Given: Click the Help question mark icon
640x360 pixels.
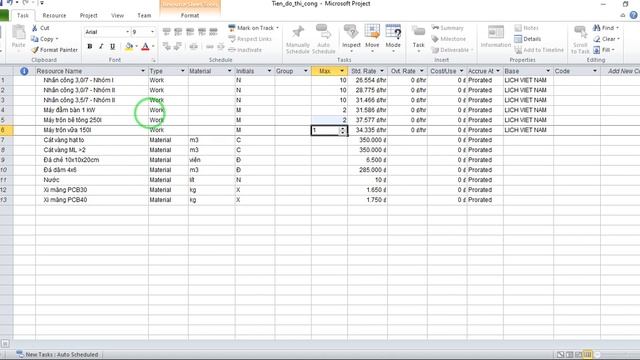Looking at the screenshot, I should [x=633, y=16].
